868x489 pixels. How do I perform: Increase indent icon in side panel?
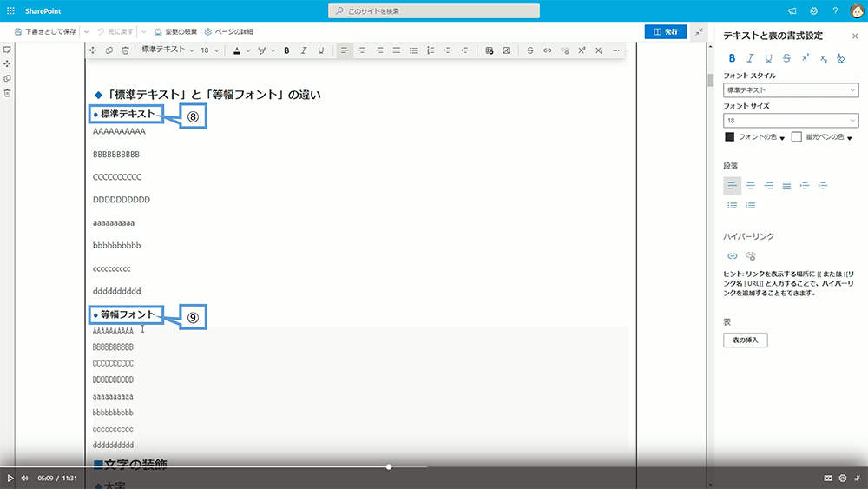coord(805,186)
